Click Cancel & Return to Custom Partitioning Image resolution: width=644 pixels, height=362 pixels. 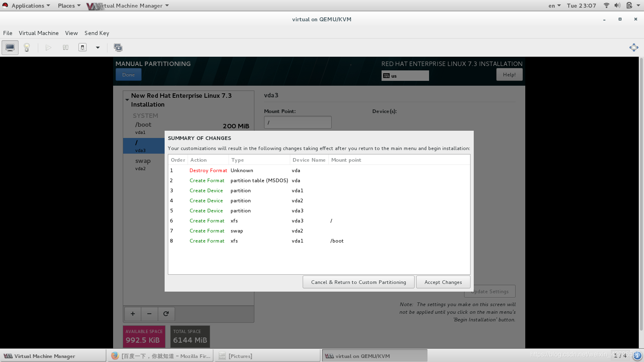[x=358, y=282]
